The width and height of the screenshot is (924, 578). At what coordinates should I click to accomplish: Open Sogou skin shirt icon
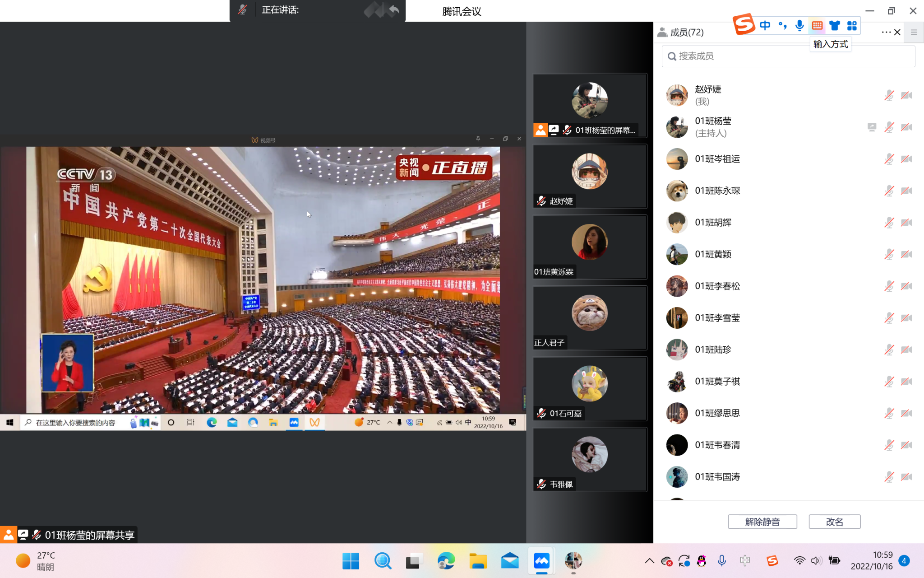(x=834, y=26)
